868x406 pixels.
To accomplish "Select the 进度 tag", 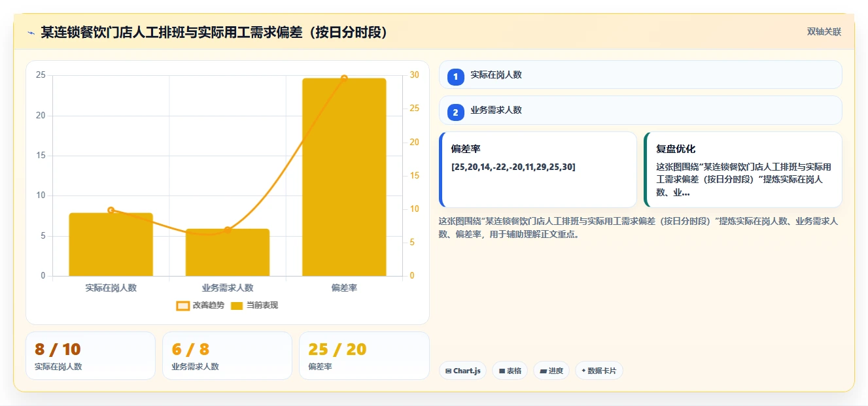I will 551,371.
